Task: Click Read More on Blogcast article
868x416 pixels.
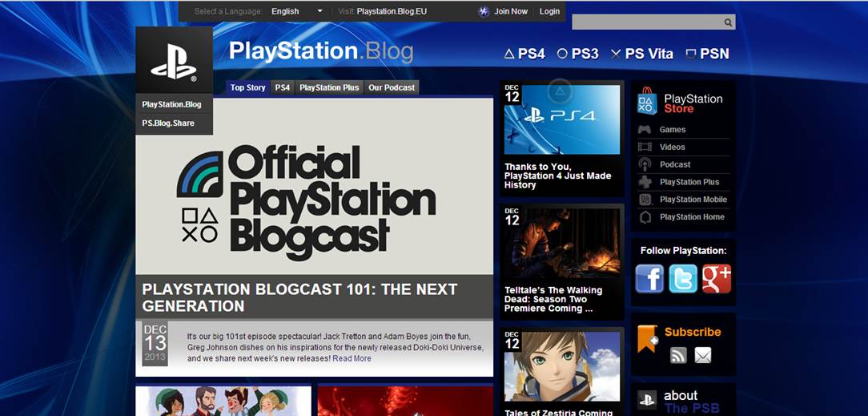Action: pos(352,358)
